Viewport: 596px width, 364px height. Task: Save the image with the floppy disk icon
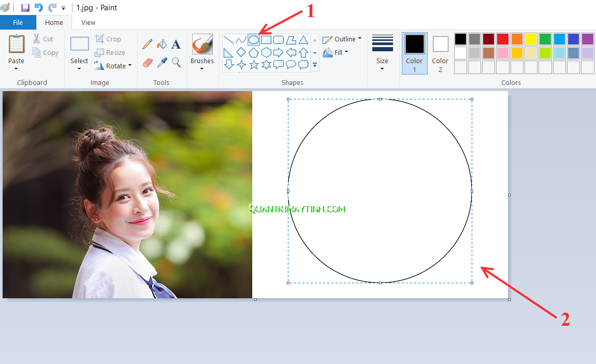25,8
